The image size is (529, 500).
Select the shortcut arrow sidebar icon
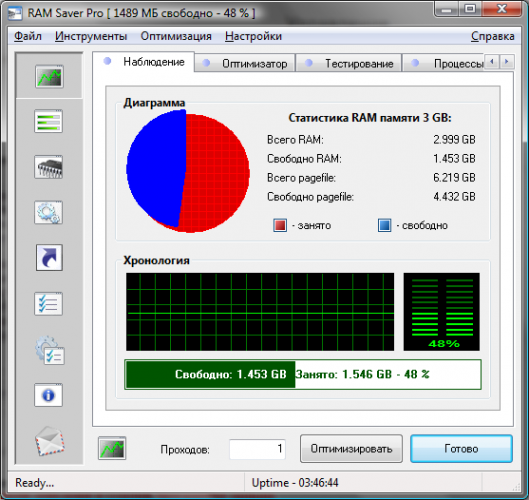pyautogui.click(x=49, y=258)
